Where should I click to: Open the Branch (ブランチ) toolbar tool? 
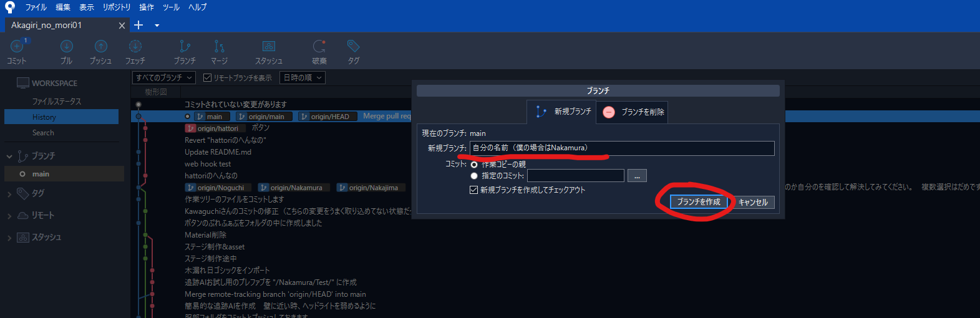pyautogui.click(x=185, y=52)
